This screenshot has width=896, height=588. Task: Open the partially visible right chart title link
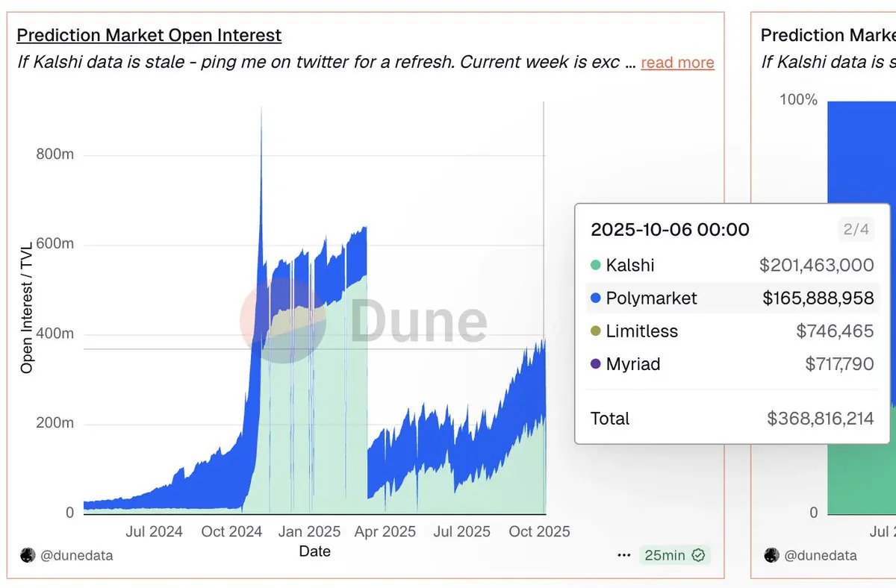tap(828, 35)
